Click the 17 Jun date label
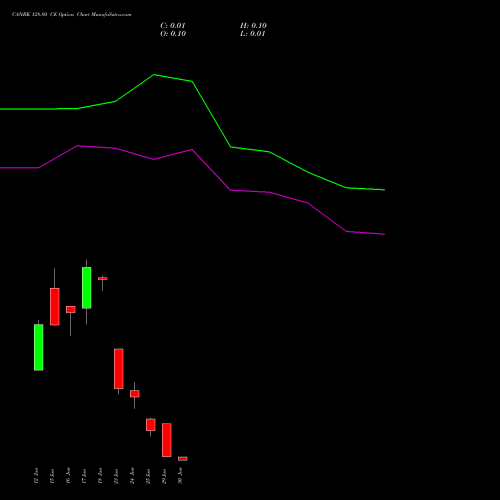The height and width of the screenshot is (500, 500). (x=84, y=476)
